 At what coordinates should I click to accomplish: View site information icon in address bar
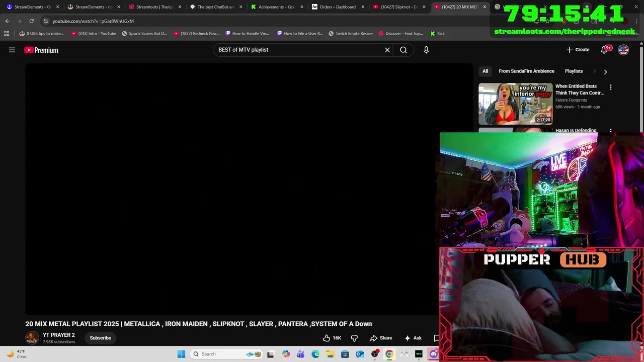pyautogui.click(x=46, y=21)
